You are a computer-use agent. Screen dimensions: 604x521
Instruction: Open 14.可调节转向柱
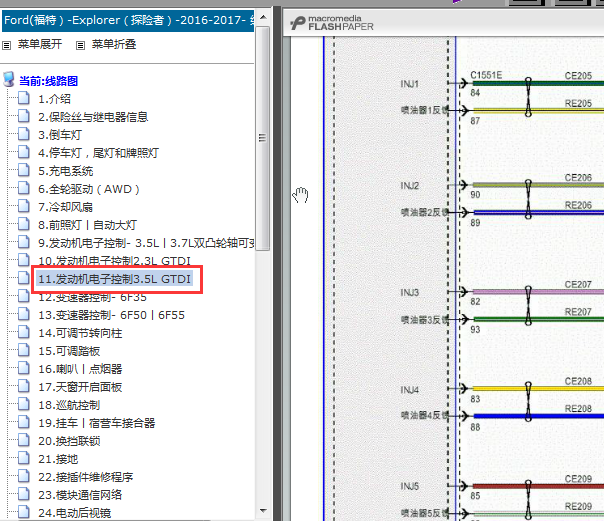[x=80, y=333]
